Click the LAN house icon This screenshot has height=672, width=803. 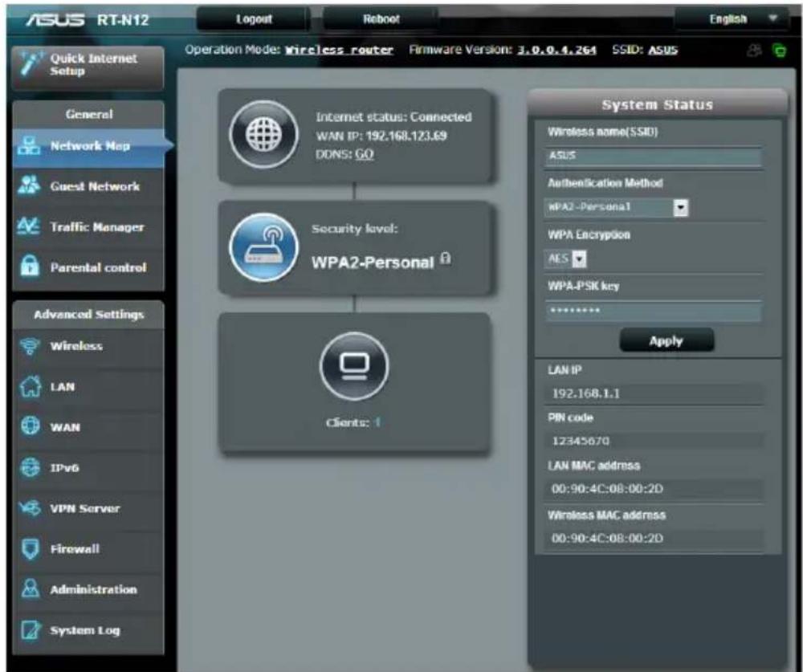tap(30, 386)
